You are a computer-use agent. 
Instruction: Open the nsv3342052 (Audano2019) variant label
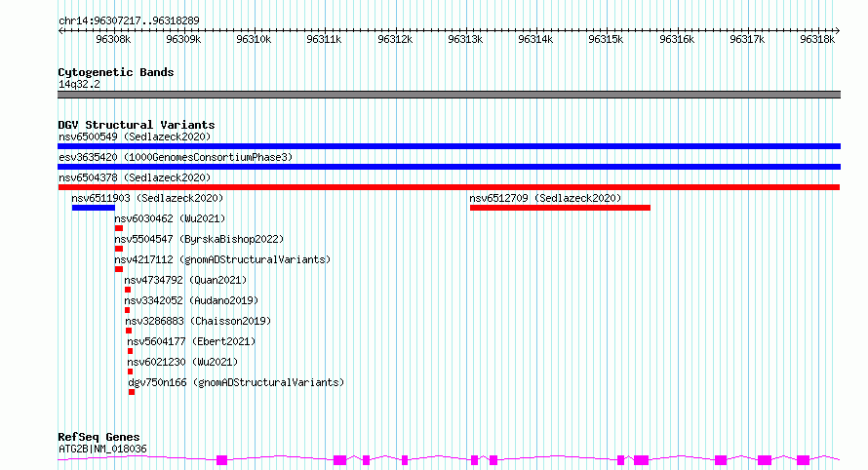click(x=191, y=300)
